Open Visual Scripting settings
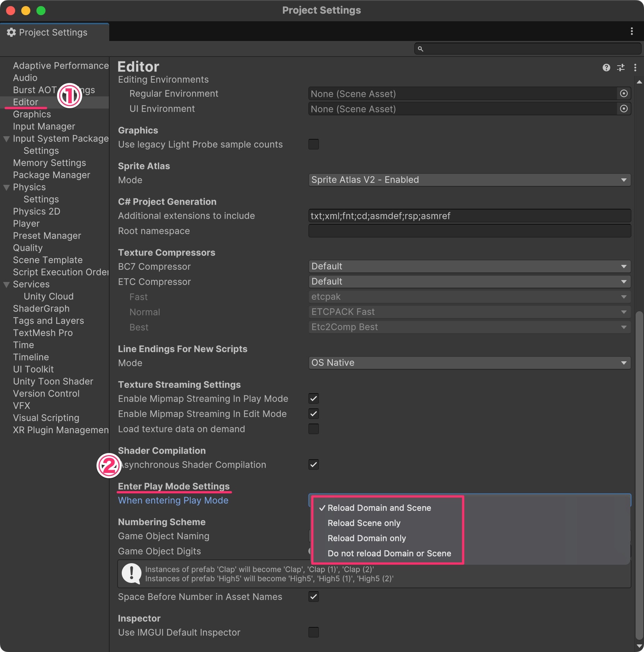 coord(46,418)
